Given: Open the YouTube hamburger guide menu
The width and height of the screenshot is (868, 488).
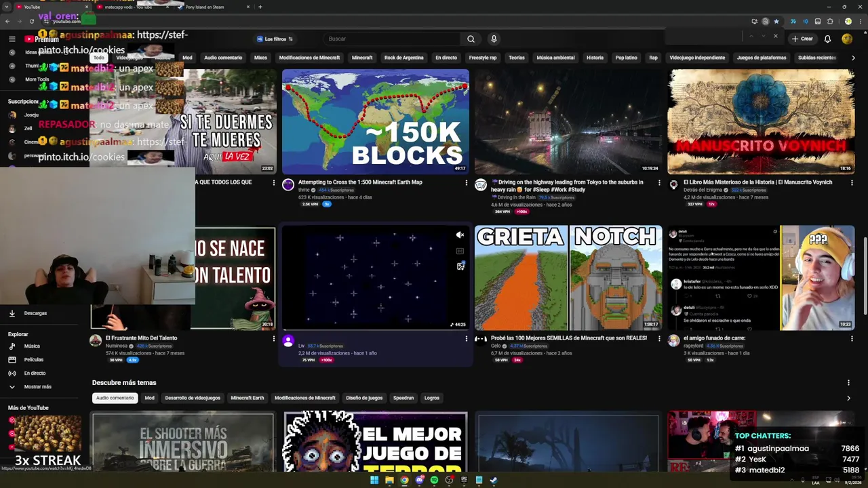Looking at the screenshot, I should click(12, 39).
